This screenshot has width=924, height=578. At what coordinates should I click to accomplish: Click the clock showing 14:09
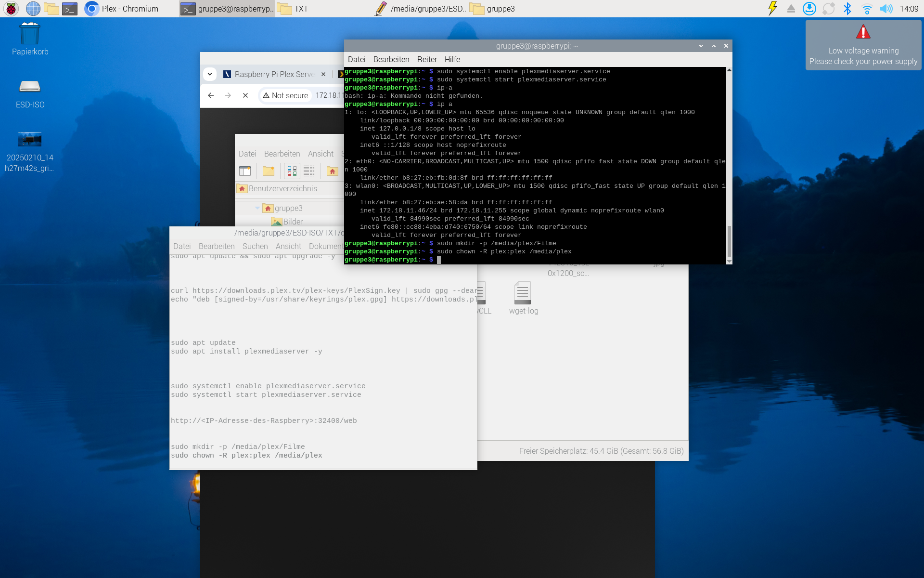pyautogui.click(x=909, y=9)
